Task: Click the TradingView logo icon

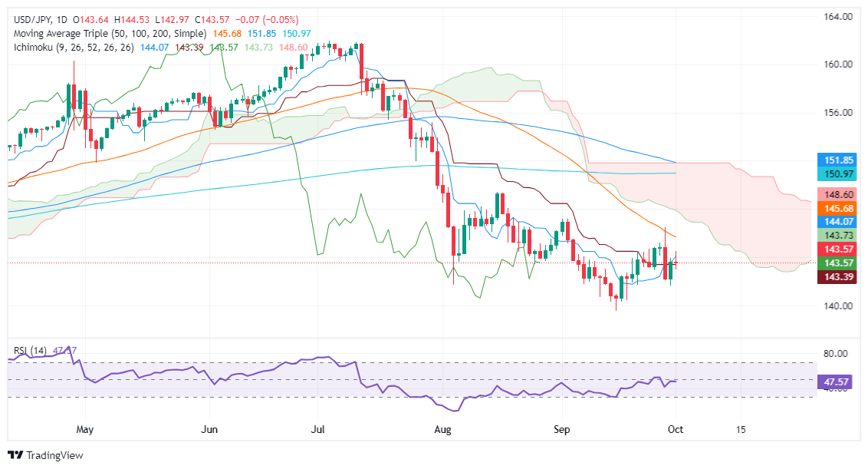Action: [x=15, y=455]
